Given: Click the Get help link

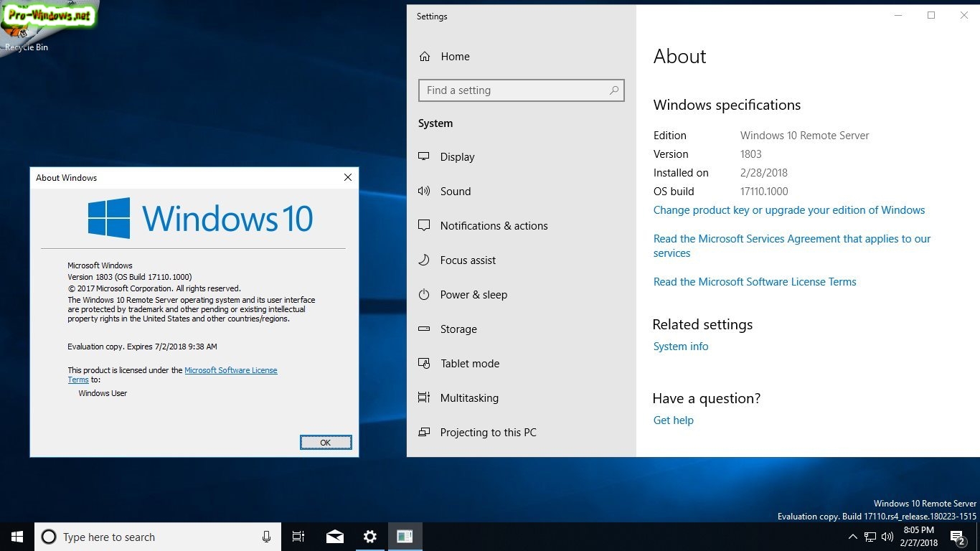Looking at the screenshot, I should pyautogui.click(x=673, y=420).
